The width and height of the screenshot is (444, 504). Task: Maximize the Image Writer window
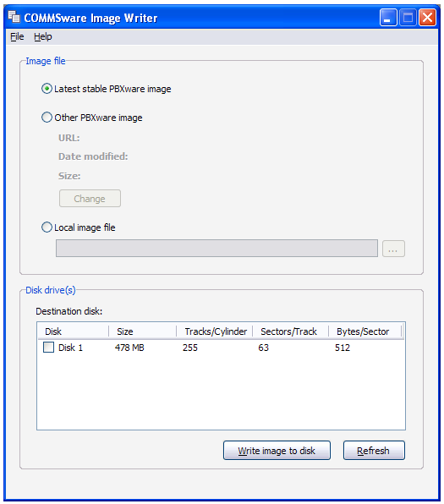coord(408,18)
